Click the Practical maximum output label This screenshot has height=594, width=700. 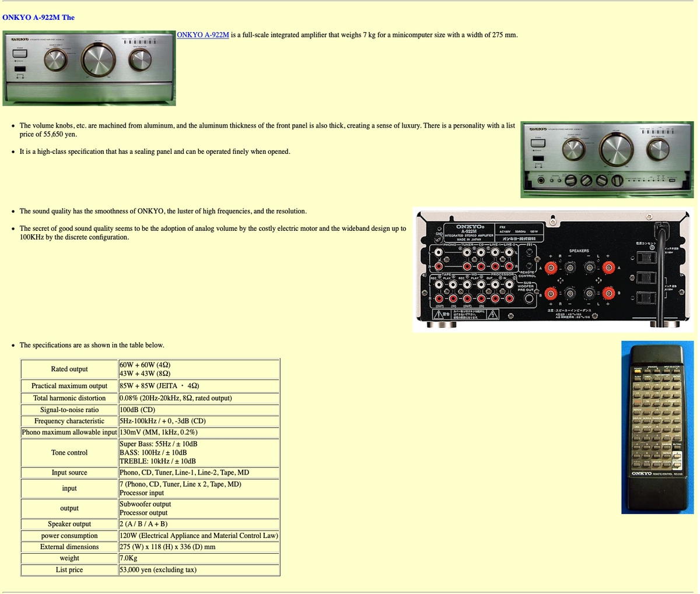click(69, 386)
